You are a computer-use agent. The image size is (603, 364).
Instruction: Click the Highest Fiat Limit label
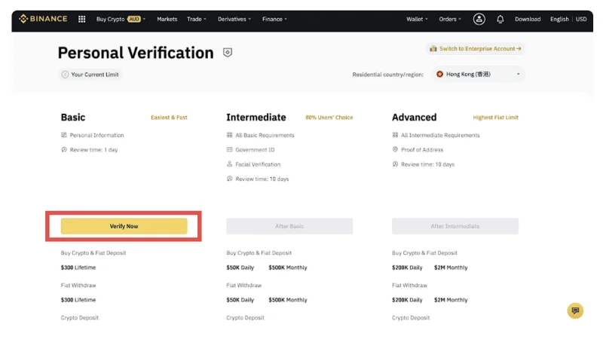coord(495,118)
